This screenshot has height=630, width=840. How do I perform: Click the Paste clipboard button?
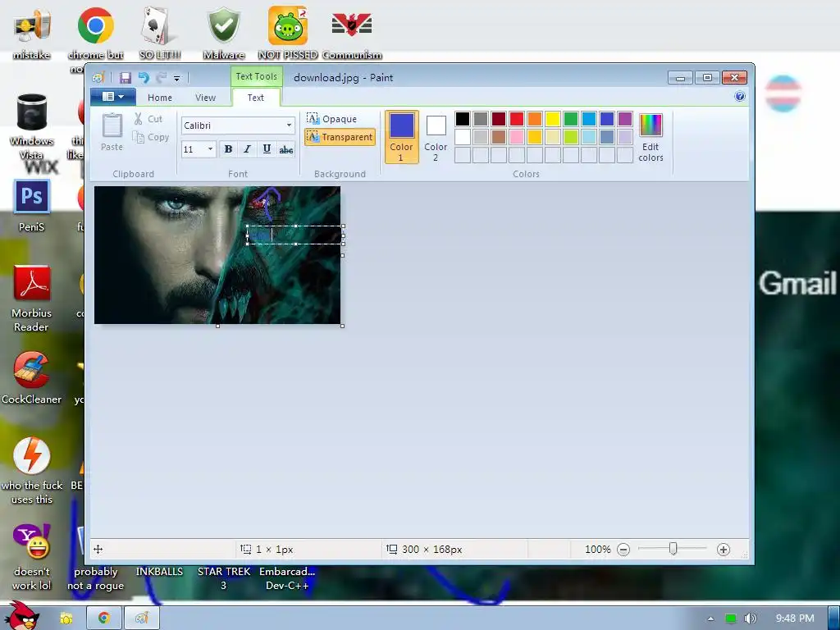[x=112, y=132]
